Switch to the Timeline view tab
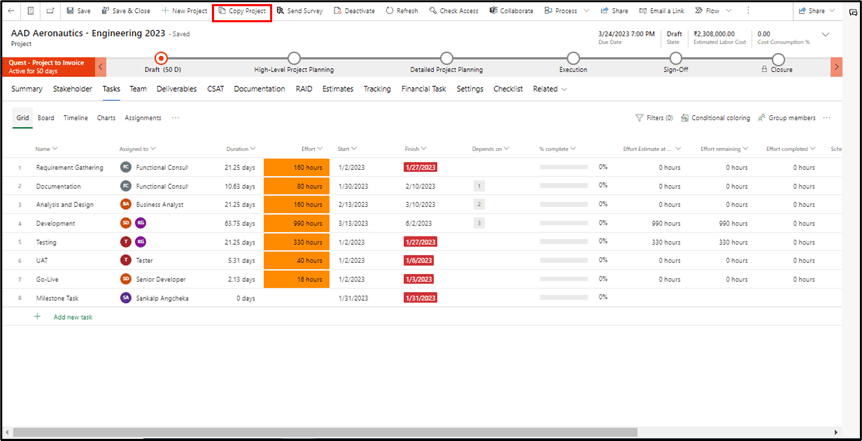Viewport: 862px width, 441px height. (75, 118)
